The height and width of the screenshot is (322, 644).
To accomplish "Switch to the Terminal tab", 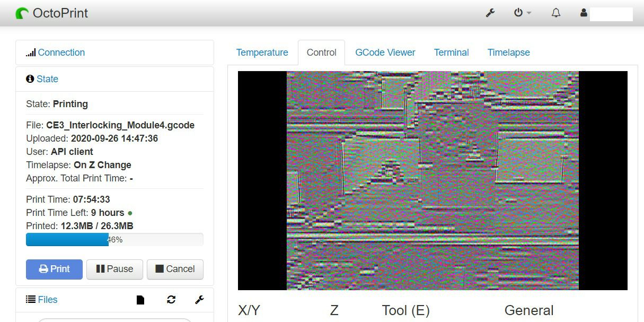I will 452,53.
